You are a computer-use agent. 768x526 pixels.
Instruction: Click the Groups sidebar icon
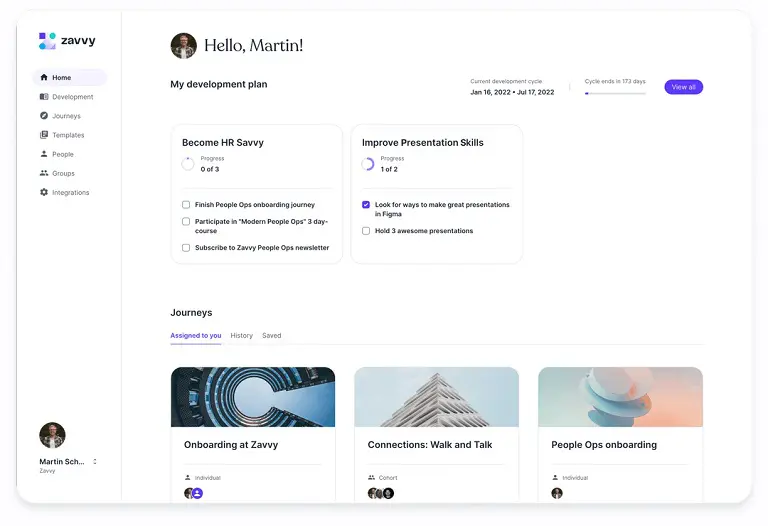click(44, 173)
